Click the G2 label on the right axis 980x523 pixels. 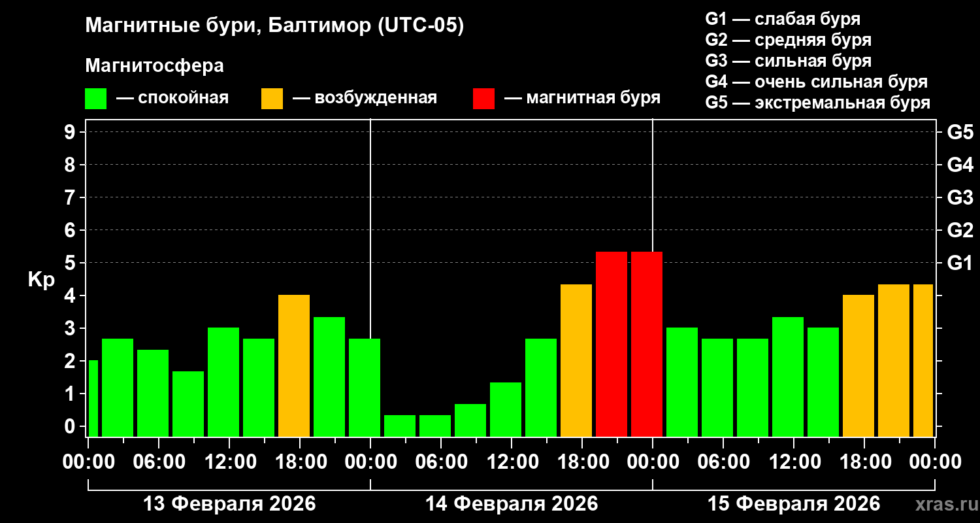point(960,230)
